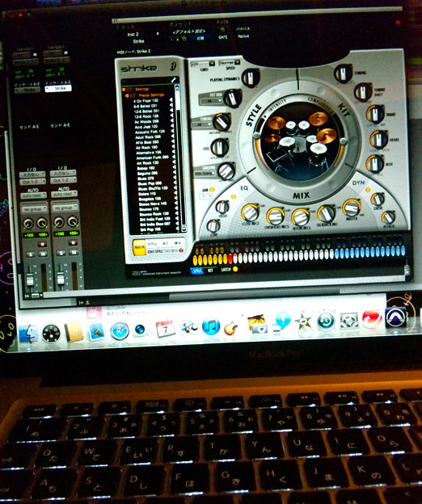Screen dimensions: 422x504
Task: Select the Bossa Nova 145 preset
Action: point(153,204)
